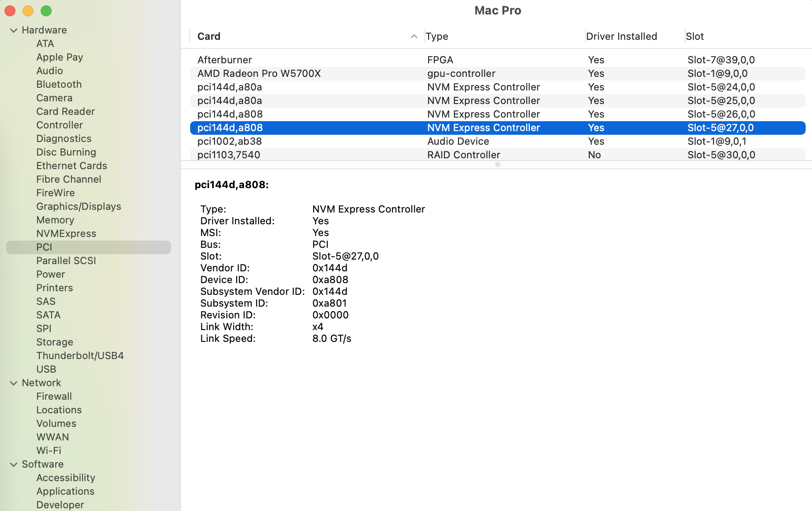Open FireWire hardware info
The height and width of the screenshot is (511, 812).
pyautogui.click(x=56, y=193)
